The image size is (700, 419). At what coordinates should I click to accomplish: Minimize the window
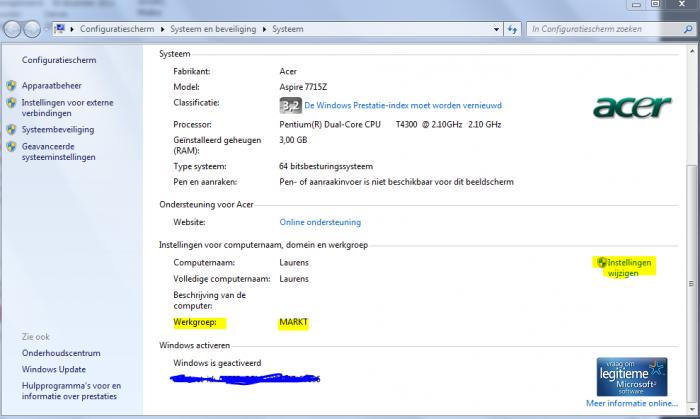[637, 4]
